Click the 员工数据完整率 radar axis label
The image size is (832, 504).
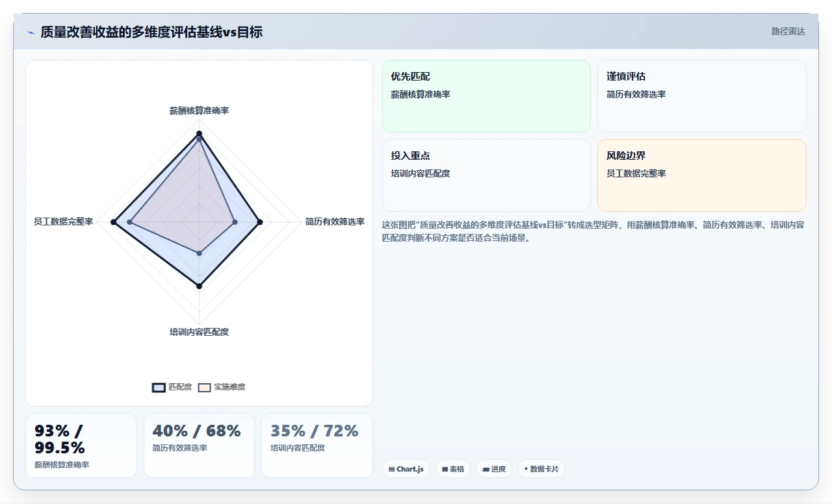pyautogui.click(x=64, y=221)
